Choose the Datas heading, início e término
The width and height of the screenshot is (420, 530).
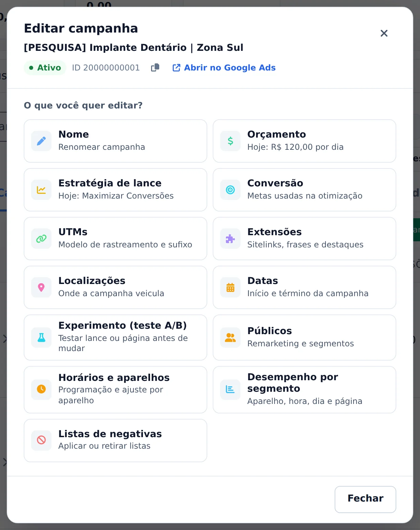pos(262,281)
